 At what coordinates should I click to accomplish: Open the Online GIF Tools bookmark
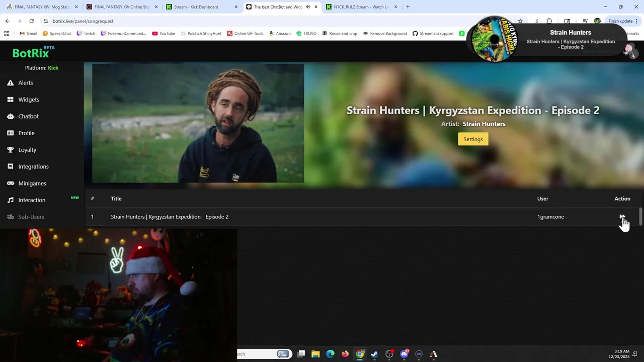click(245, 34)
